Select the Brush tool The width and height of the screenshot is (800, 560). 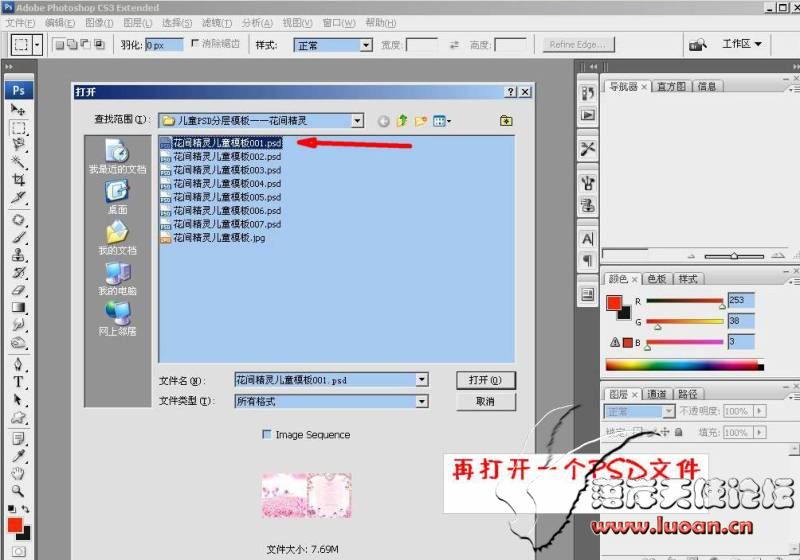tap(18, 237)
